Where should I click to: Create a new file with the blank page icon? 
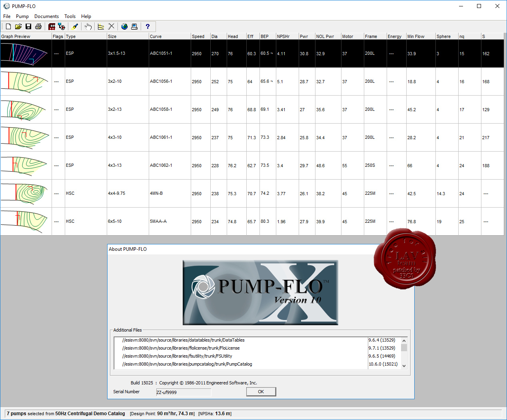click(x=8, y=26)
